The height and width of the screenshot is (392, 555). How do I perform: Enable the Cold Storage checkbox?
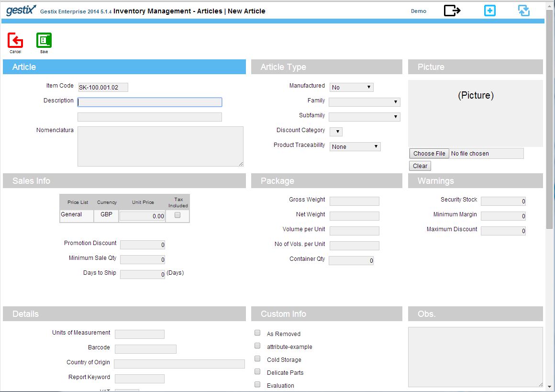pos(257,358)
